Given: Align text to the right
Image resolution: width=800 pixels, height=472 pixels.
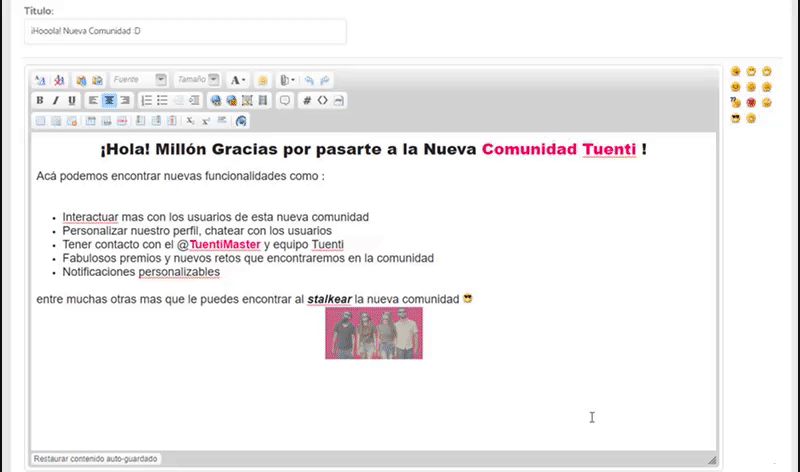Looking at the screenshot, I should 125,101.
